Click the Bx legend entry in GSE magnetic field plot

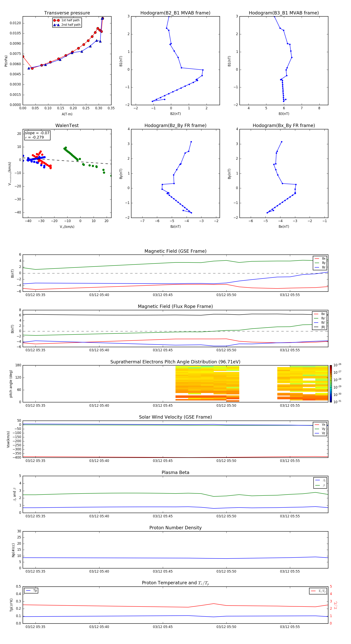pyautogui.click(x=320, y=259)
